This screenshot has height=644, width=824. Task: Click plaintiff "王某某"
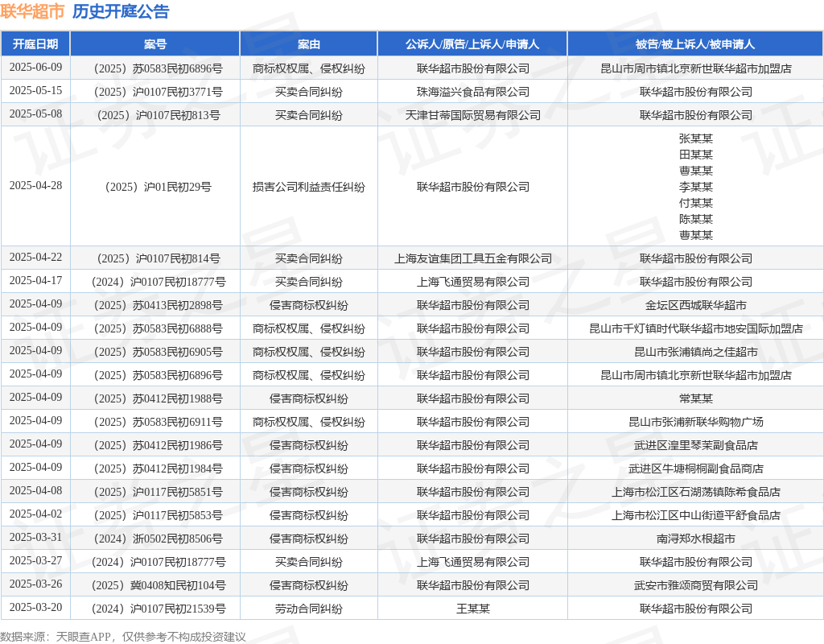473,609
